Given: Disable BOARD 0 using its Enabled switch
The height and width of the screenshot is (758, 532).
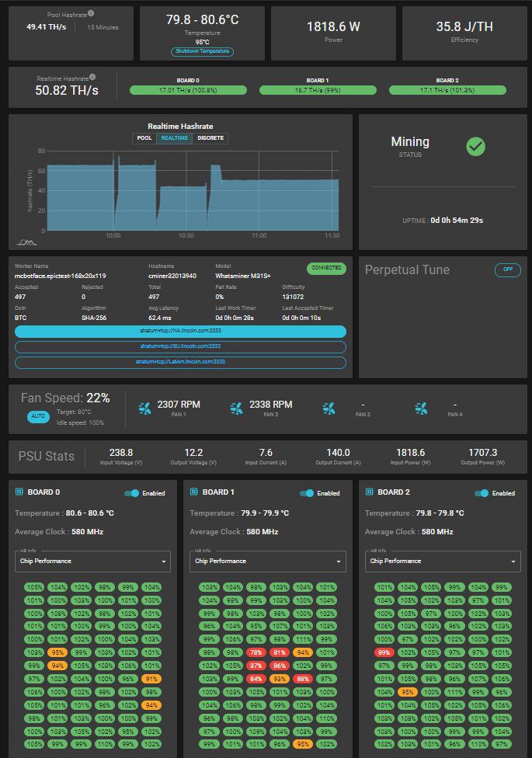Looking at the screenshot, I should [x=132, y=493].
